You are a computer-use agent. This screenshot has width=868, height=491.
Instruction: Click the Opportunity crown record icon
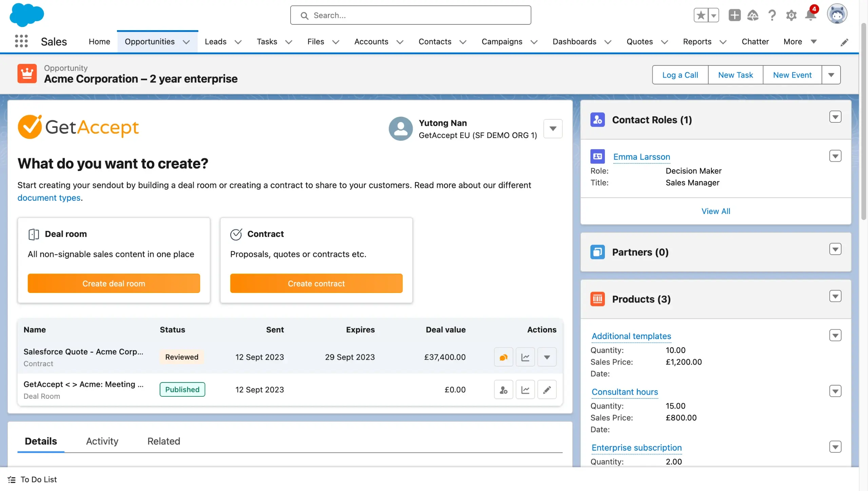[x=27, y=73]
